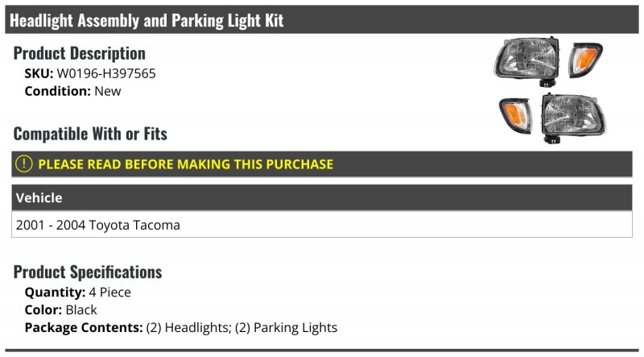Click the bottom-left amber parking light image

[x=516, y=115]
